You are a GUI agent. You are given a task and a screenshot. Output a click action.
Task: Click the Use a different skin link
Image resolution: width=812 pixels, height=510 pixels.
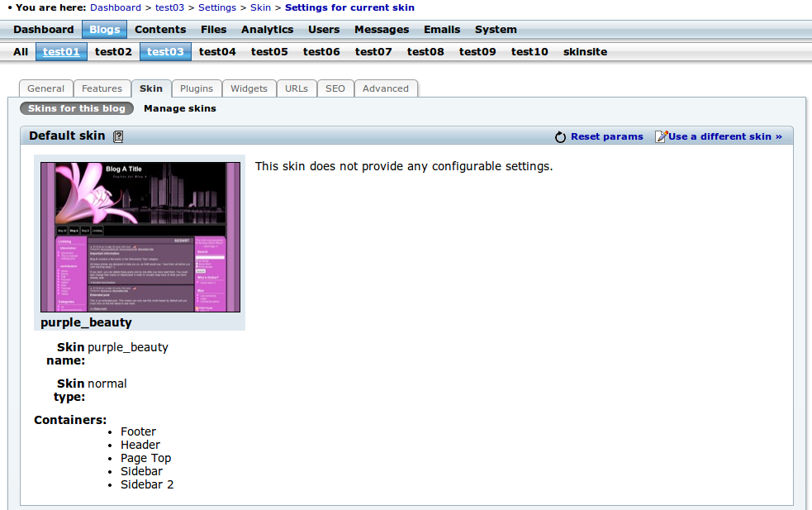725,136
